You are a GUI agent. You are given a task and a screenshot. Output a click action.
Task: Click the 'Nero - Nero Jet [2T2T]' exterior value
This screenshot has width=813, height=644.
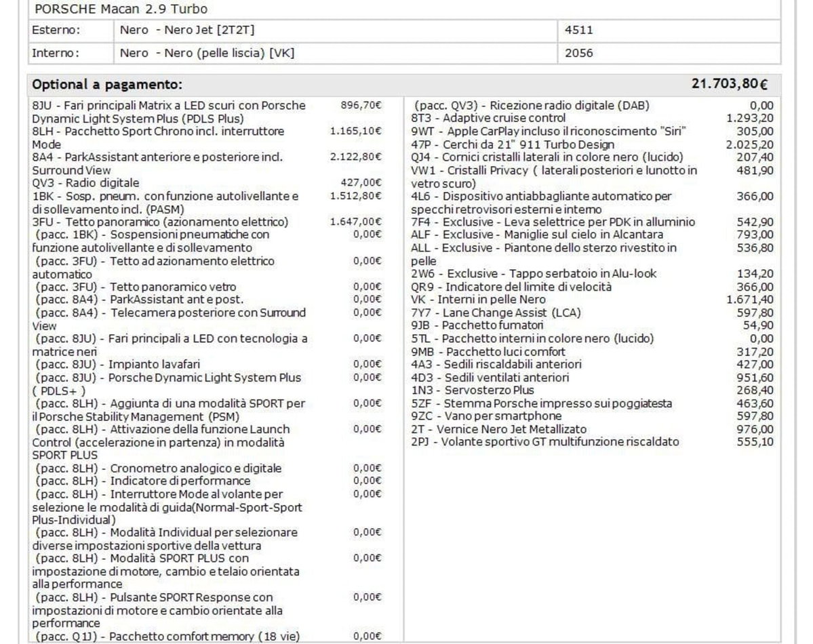(187, 30)
